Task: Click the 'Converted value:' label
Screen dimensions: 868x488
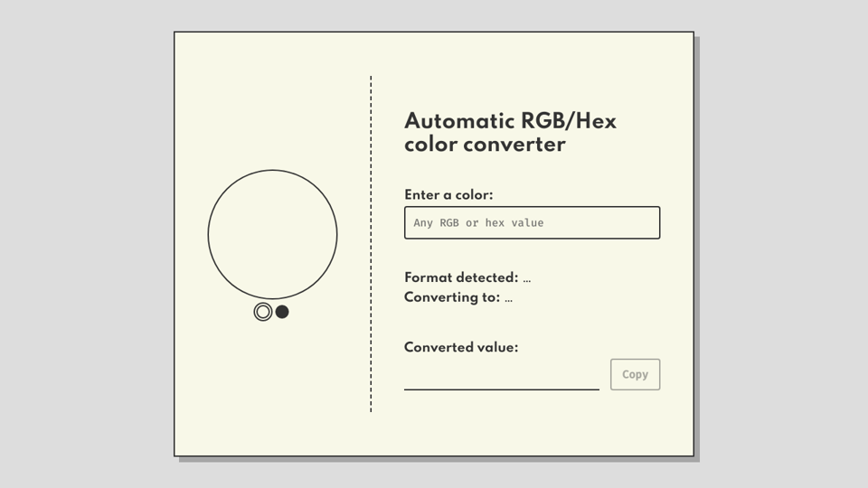Action: coord(461,347)
